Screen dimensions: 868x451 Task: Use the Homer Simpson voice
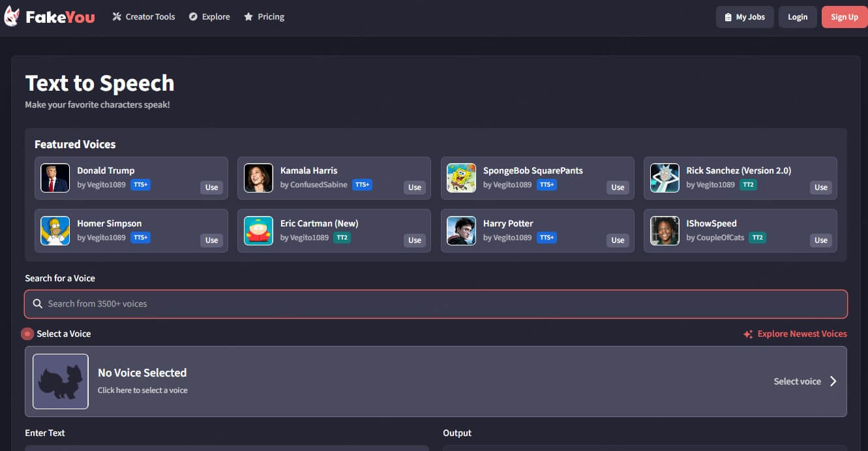211,240
